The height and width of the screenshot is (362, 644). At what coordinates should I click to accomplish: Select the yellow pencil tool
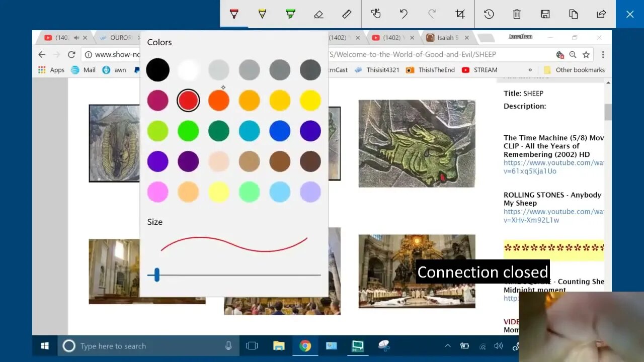262,14
